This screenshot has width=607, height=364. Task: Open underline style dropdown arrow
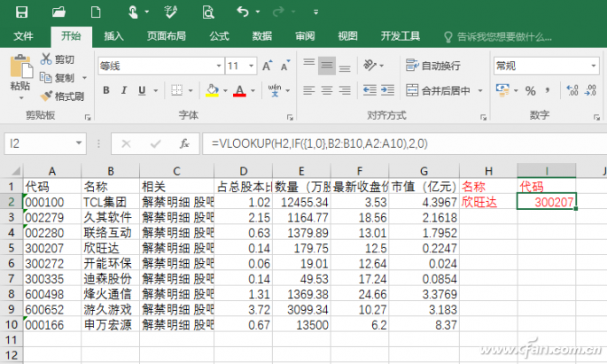pos(156,91)
